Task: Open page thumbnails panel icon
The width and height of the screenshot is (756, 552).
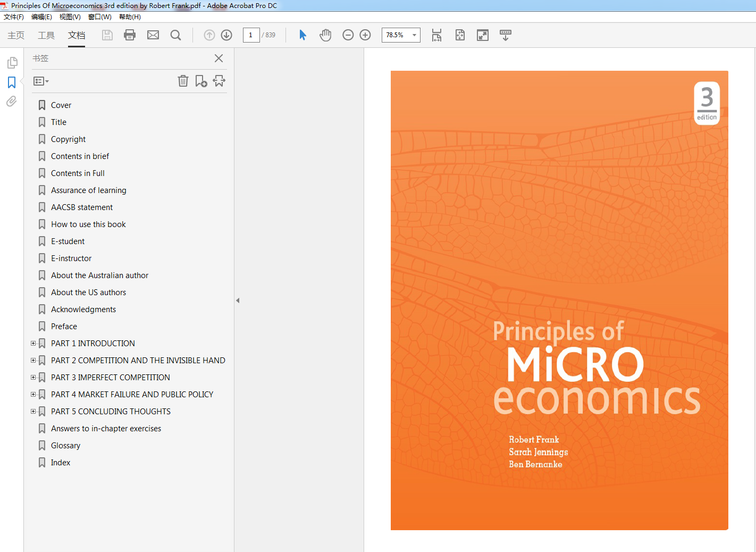Action: (12, 63)
